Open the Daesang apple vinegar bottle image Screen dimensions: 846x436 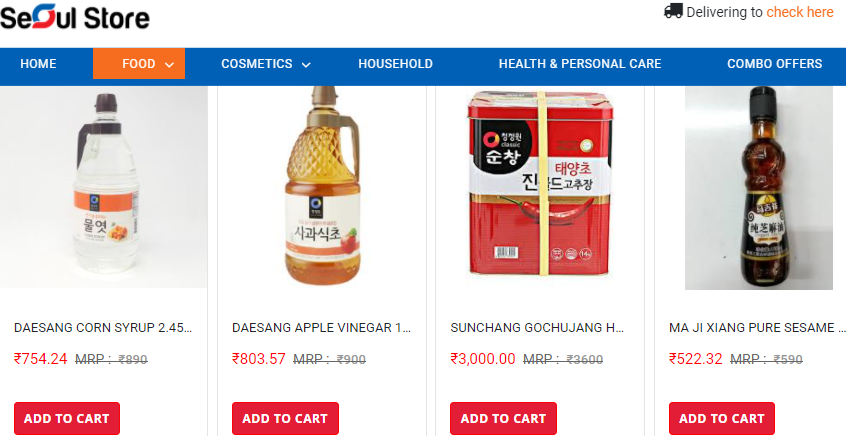323,187
